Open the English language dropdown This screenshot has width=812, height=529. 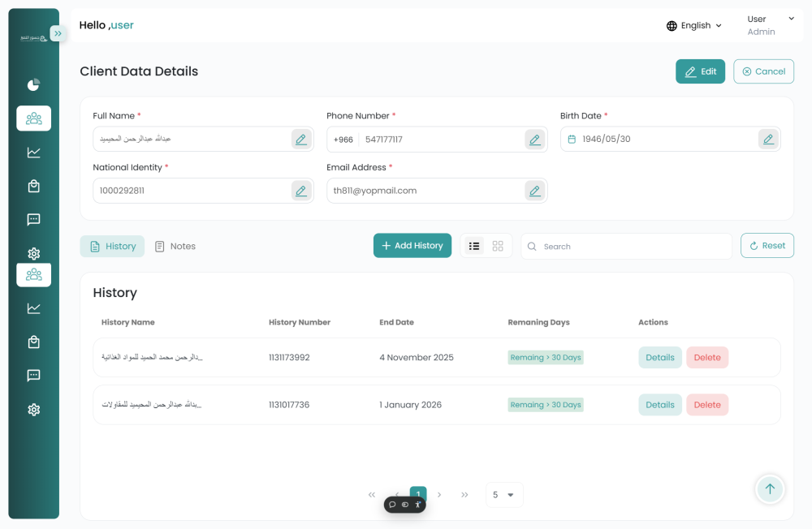coord(693,25)
